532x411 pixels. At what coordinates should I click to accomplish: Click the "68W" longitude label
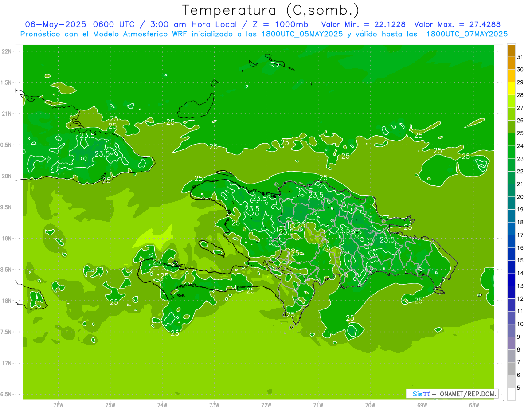474,405
